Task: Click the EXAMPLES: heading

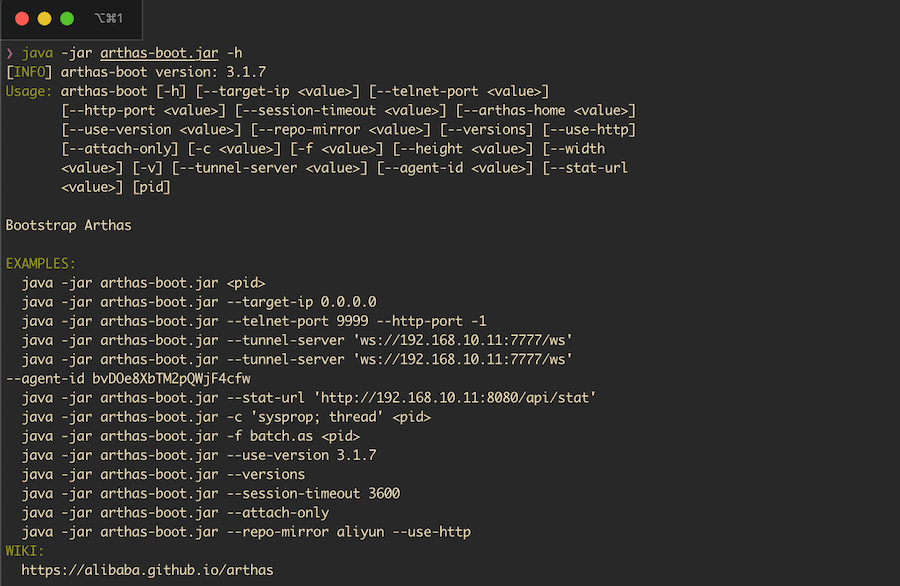Action: click(40, 263)
